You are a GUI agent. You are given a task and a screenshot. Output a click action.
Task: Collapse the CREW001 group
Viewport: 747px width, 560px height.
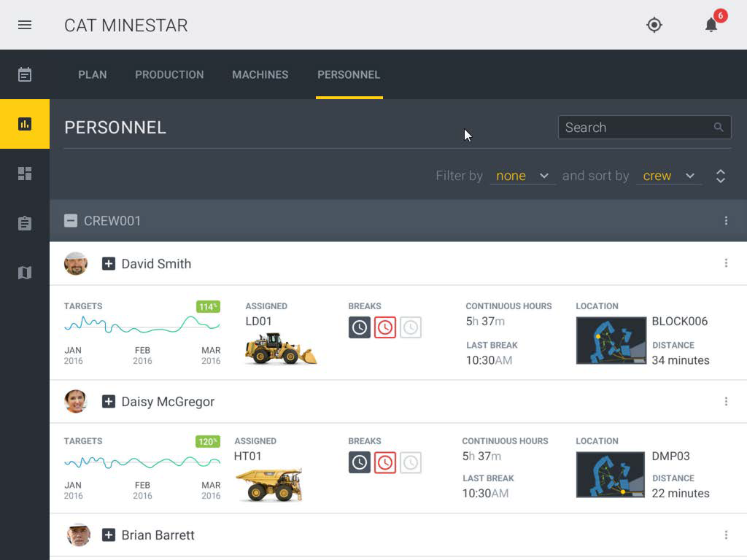coord(71,220)
